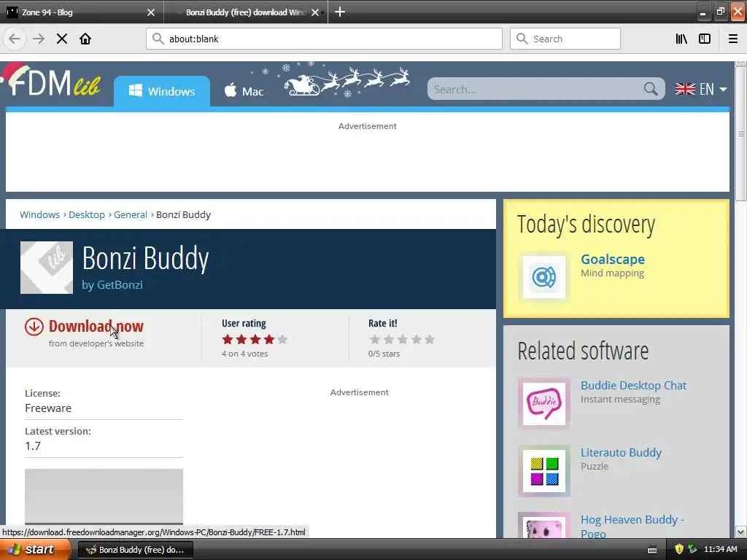The image size is (747, 560).
Task: Switch to the Mac platform tab
Action: click(244, 91)
